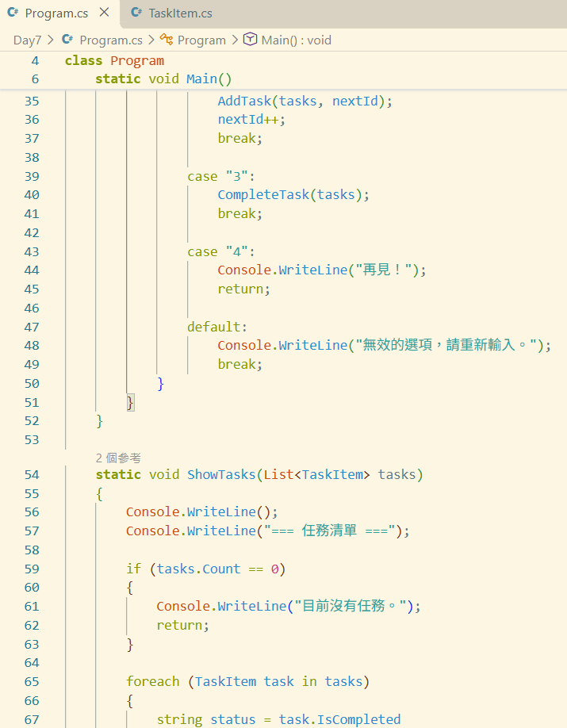Select Main() : void in breadcrumb

point(297,40)
